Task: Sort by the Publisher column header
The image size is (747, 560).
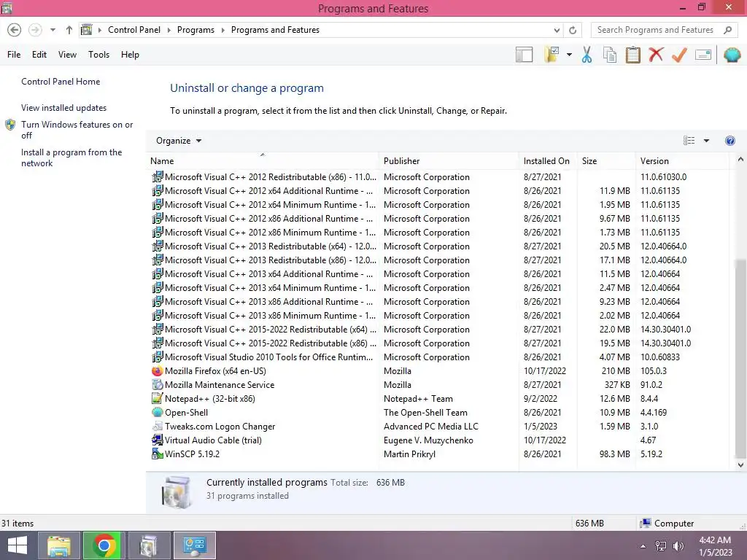Action: pyautogui.click(x=449, y=161)
